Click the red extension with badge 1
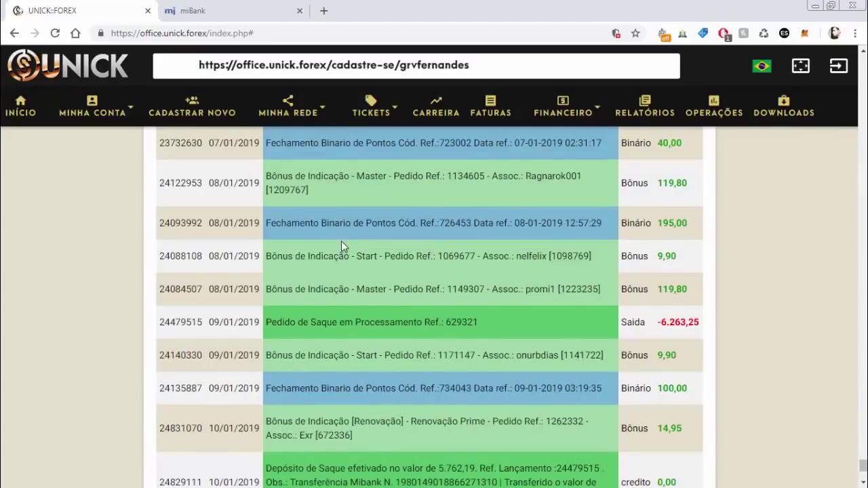Viewport: 868px width, 488px height. point(724,34)
